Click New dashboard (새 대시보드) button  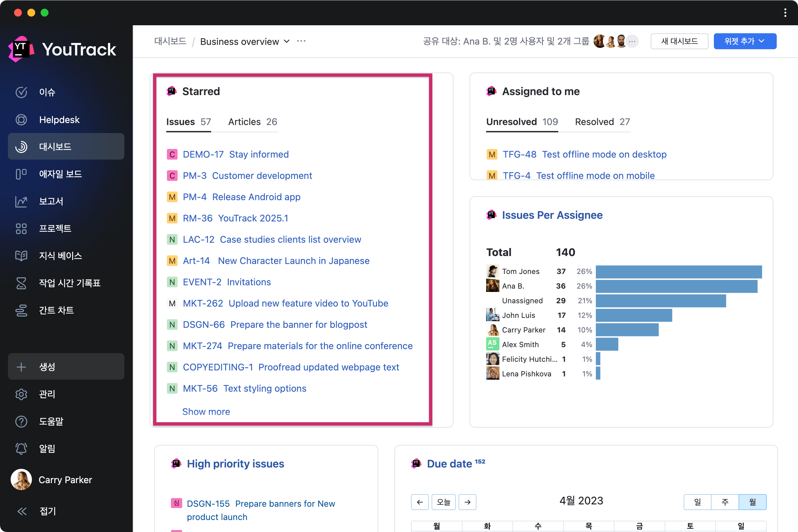679,41
